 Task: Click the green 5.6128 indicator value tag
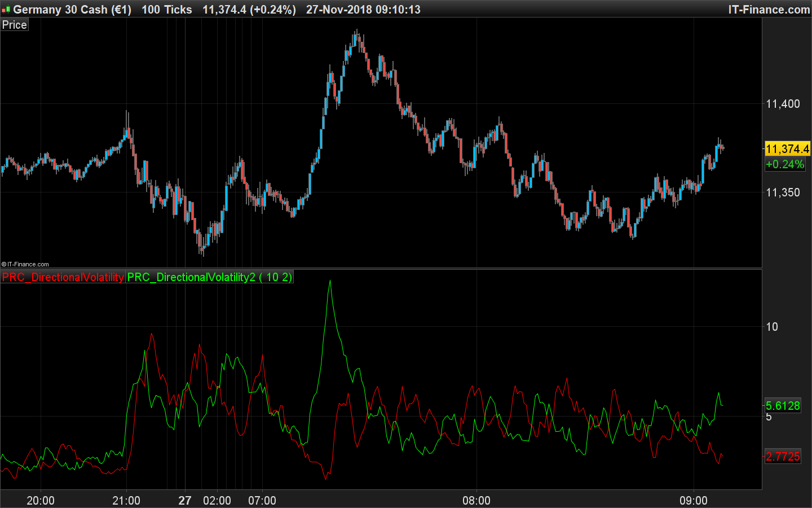(783, 405)
